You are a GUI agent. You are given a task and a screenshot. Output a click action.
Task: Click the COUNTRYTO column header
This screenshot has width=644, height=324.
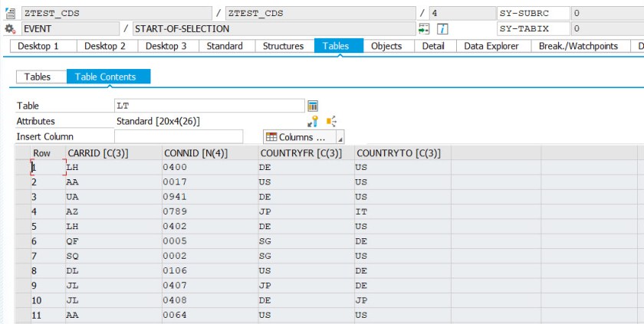coord(399,153)
